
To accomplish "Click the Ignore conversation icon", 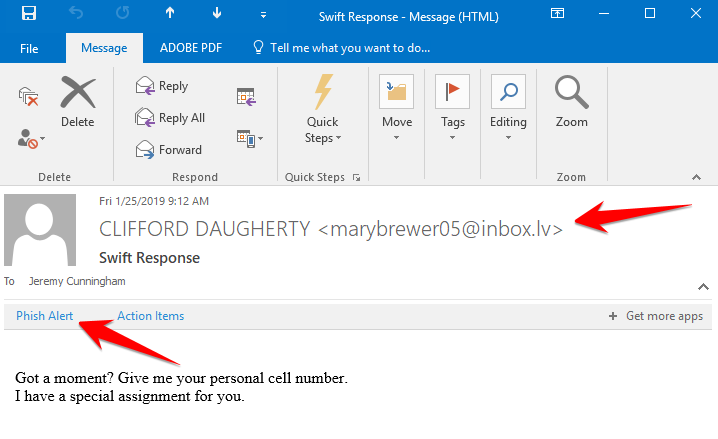I will click(x=28, y=96).
